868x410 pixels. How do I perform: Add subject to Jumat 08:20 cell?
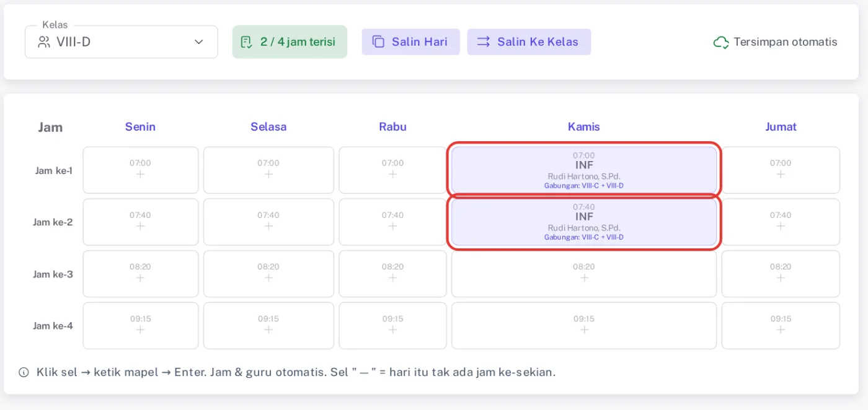(781, 274)
